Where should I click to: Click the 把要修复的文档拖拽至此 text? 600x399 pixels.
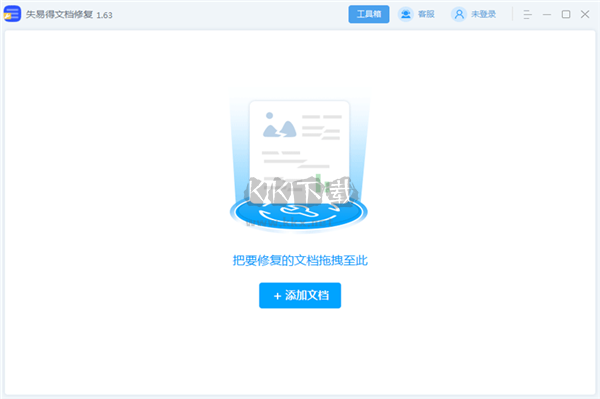tap(300, 261)
